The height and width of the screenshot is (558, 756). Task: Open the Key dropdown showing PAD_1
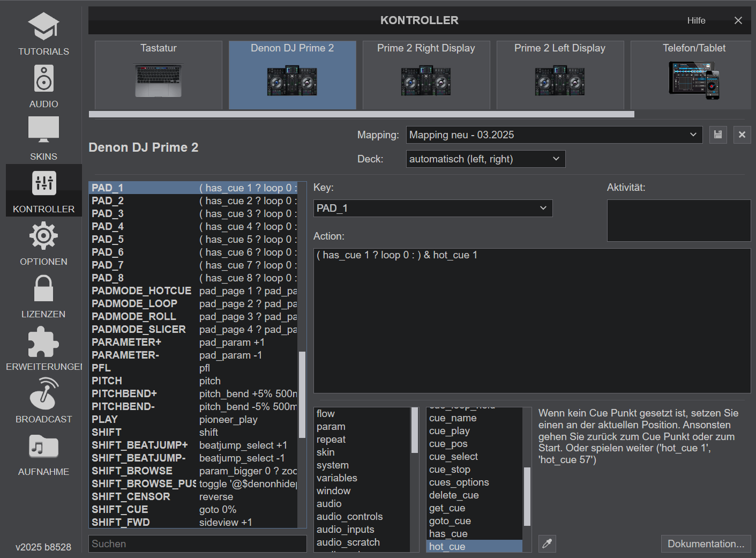433,208
